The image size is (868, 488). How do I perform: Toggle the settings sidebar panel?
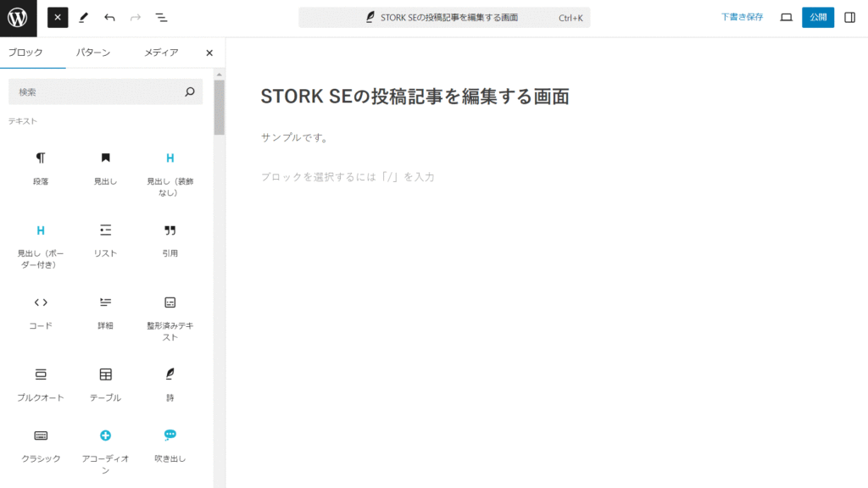[849, 18]
